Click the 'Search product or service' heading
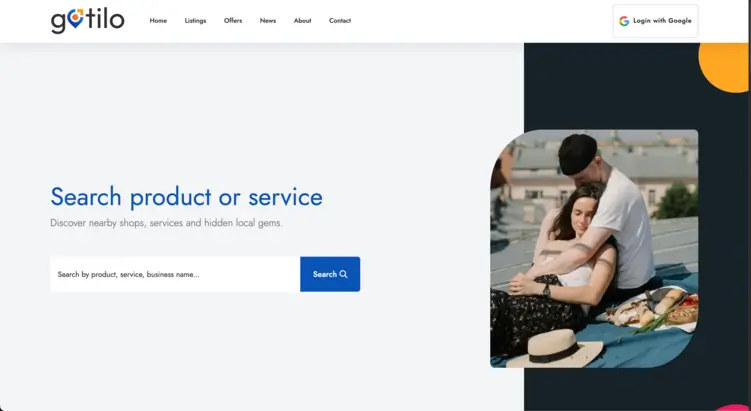The height and width of the screenshot is (411, 751). tap(186, 197)
